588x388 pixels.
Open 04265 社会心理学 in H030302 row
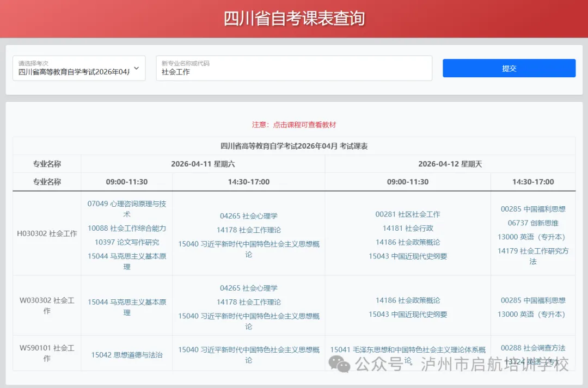[x=249, y=216]
